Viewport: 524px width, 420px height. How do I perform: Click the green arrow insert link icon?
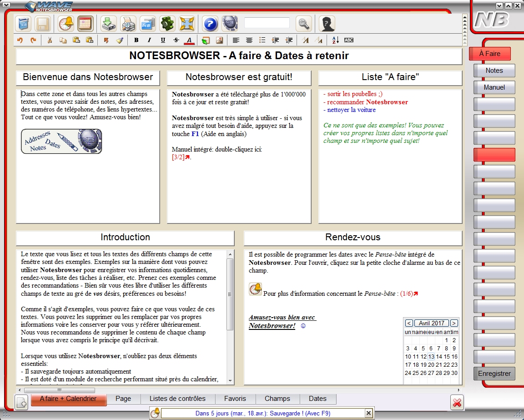point(206,40)
